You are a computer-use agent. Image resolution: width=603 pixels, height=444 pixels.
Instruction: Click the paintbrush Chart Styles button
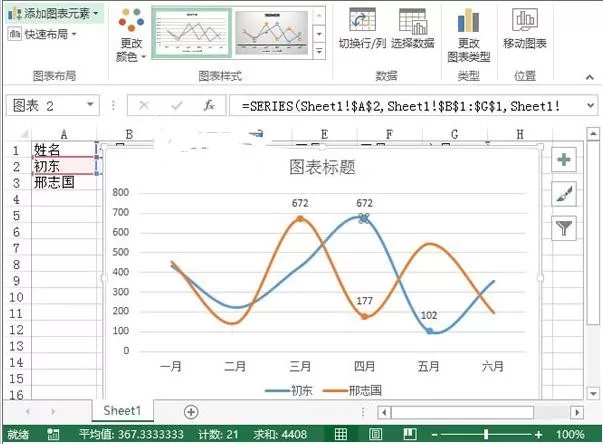coord(564,194)
